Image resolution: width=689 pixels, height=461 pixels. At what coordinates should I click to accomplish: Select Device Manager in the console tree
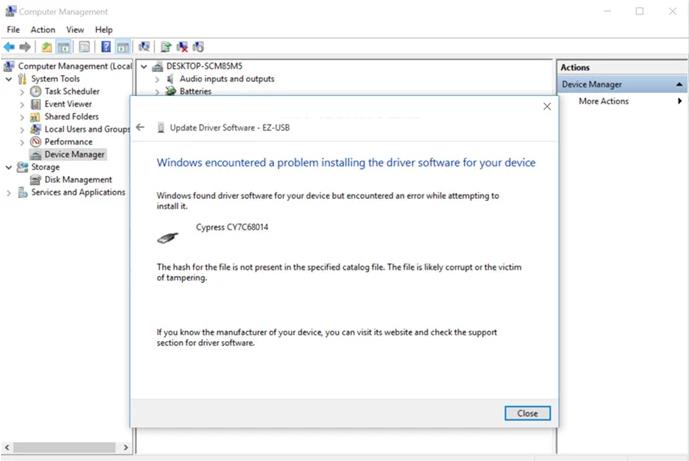(x=74, y=154)
